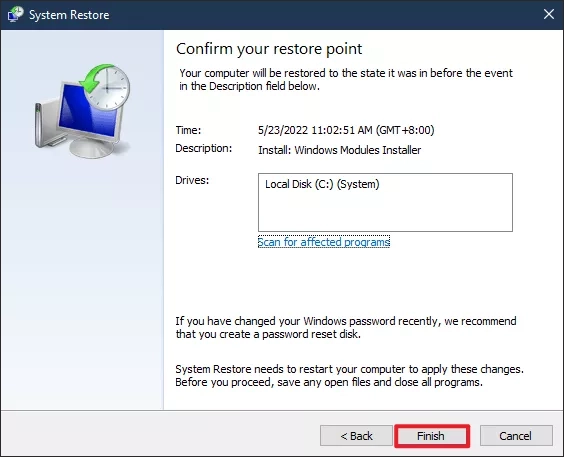The height and width of the screenshot is (457, 564).
Task: Open Scan for affected programs link
Action: point(324,242)
